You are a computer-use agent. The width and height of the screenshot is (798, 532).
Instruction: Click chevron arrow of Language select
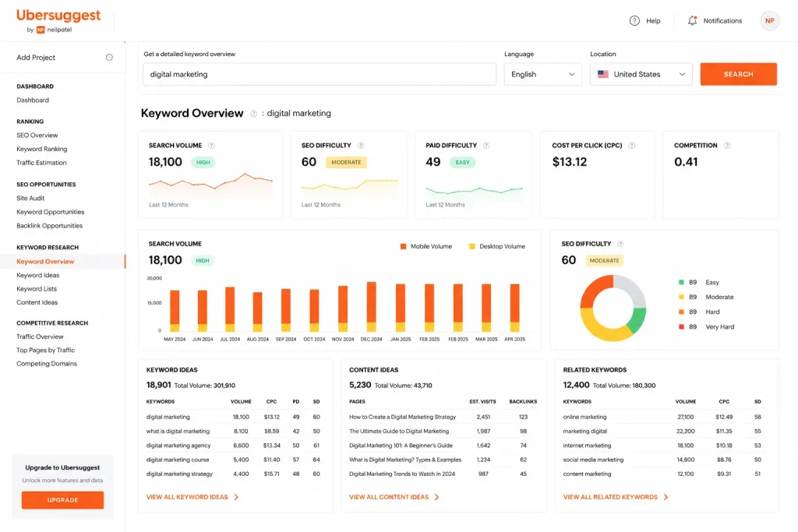pos(571,74)
